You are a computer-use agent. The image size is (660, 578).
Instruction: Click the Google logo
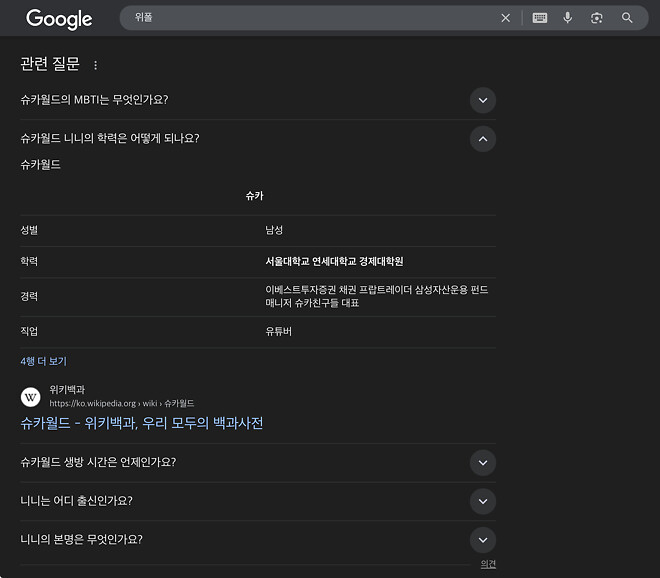coord(59,19)
